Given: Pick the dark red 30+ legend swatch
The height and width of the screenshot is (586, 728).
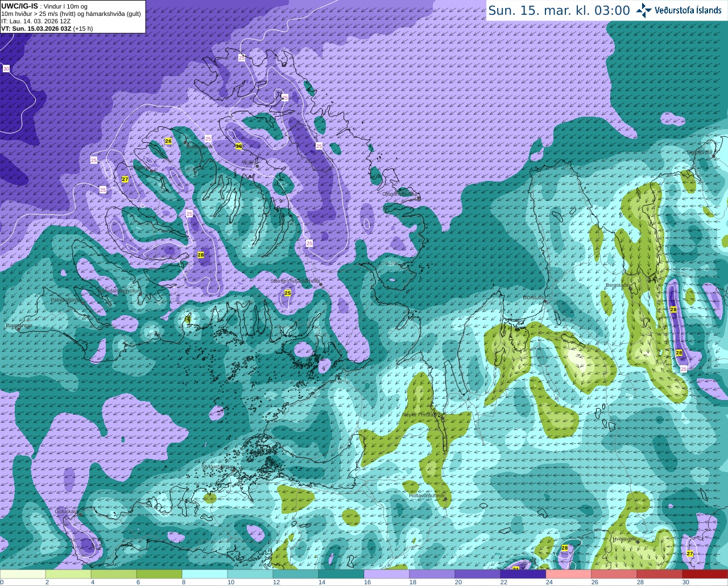Looking at the screenshot, I should [705, 574].
